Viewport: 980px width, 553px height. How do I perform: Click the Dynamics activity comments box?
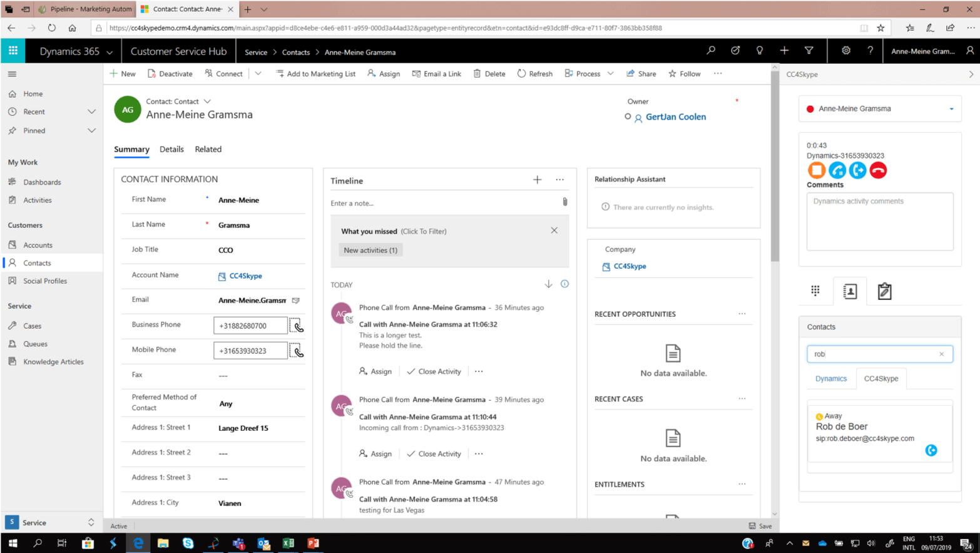pos(880,222)
